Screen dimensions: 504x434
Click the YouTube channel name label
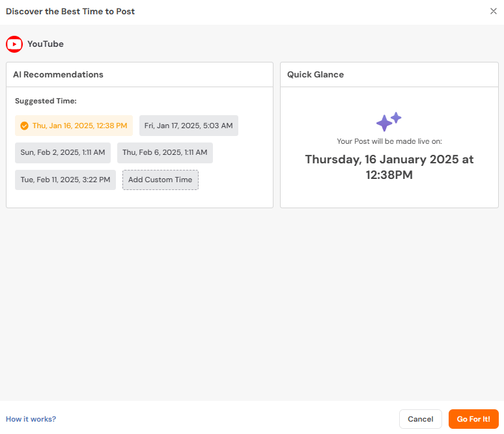tap(46, 44)
